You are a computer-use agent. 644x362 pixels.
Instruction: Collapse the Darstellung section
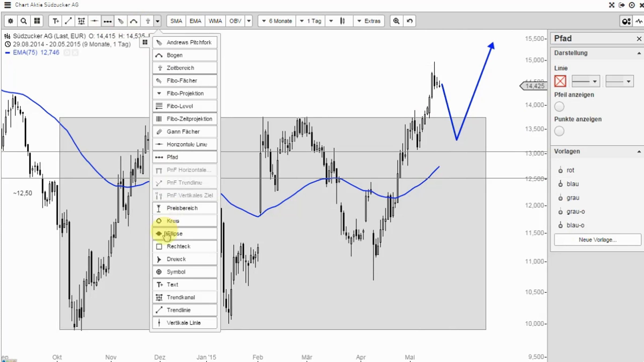(639, 53)
